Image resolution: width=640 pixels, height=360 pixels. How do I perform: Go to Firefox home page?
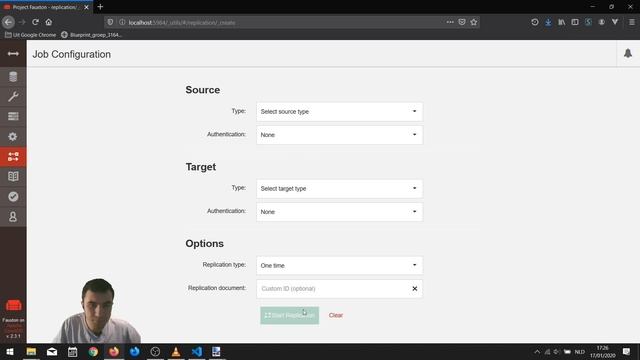coord(49,22)
